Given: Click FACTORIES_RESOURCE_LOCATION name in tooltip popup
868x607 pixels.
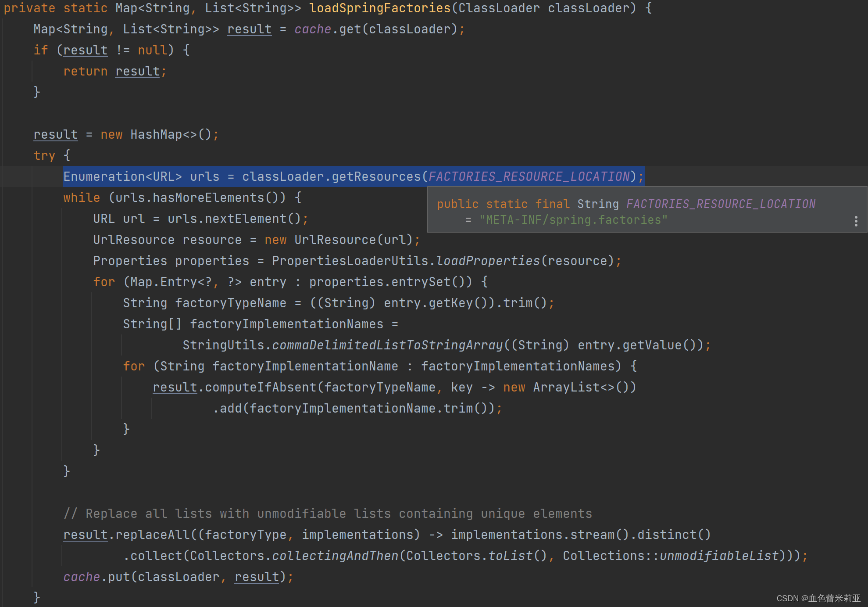Looking at the screenshot, I should (x=721, y=204).
